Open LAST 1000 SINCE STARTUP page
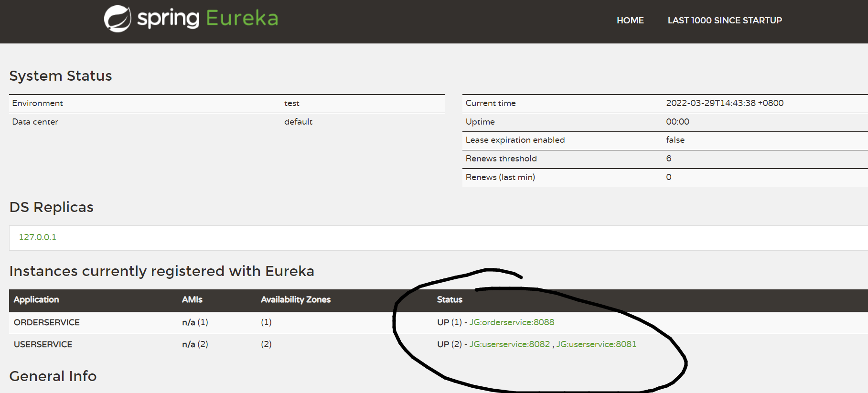Screen dimensions: 868x393 pyautogui.click(x=725, y=21)
